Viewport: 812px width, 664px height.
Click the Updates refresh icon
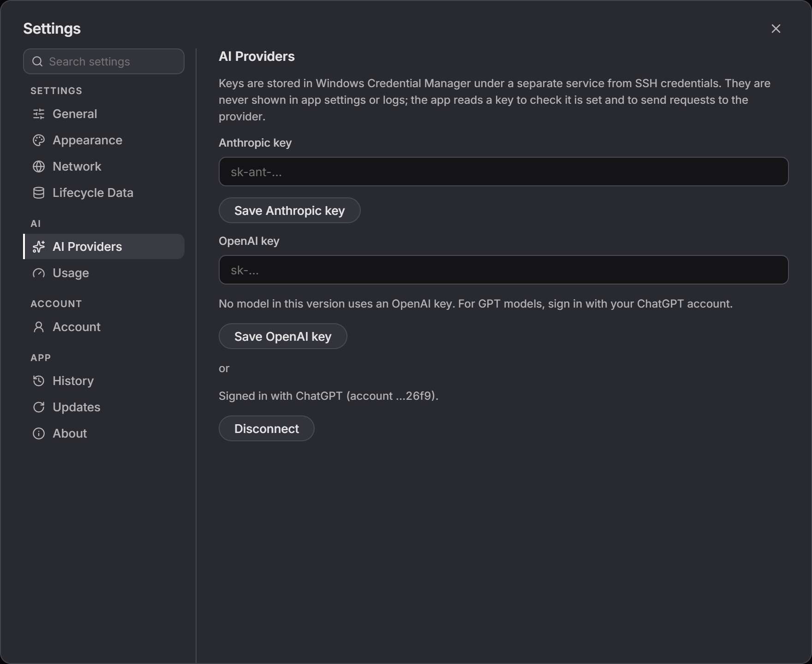pos(39,407)
